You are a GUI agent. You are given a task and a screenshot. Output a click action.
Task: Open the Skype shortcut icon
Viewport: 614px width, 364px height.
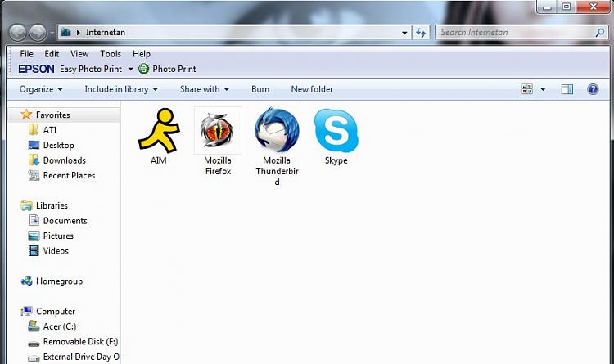pos(336,130)
